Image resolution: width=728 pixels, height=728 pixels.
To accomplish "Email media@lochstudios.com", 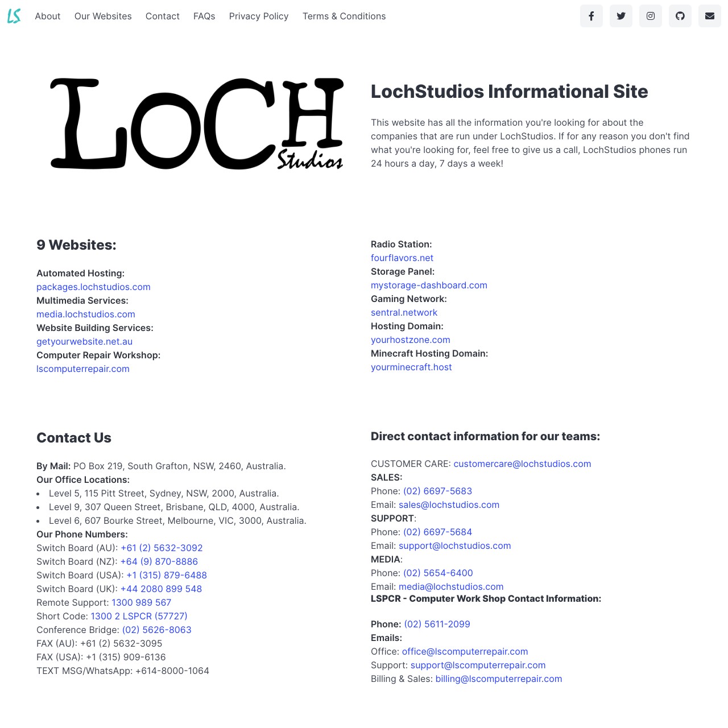I will pyautogui.click(x=451, y=586).
